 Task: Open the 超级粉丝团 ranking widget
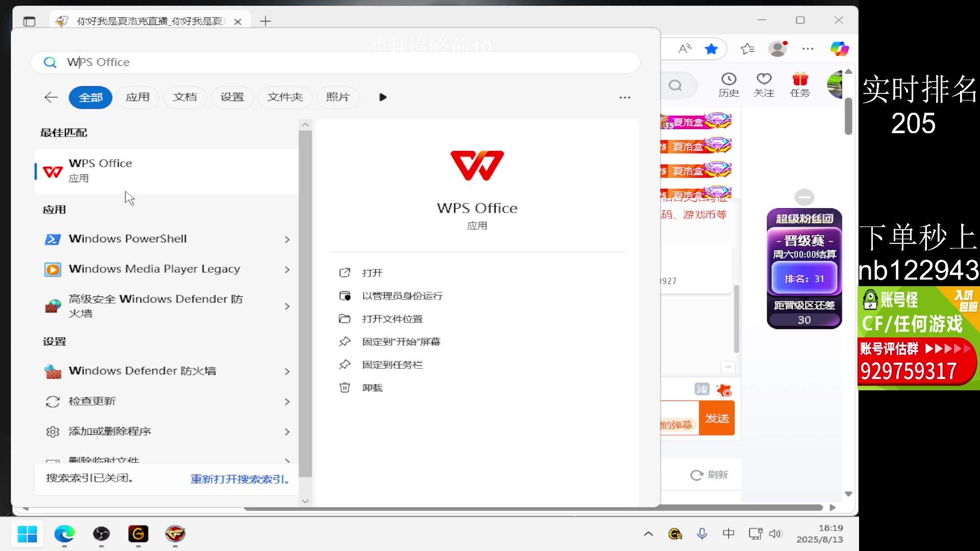tap(804, 268)
